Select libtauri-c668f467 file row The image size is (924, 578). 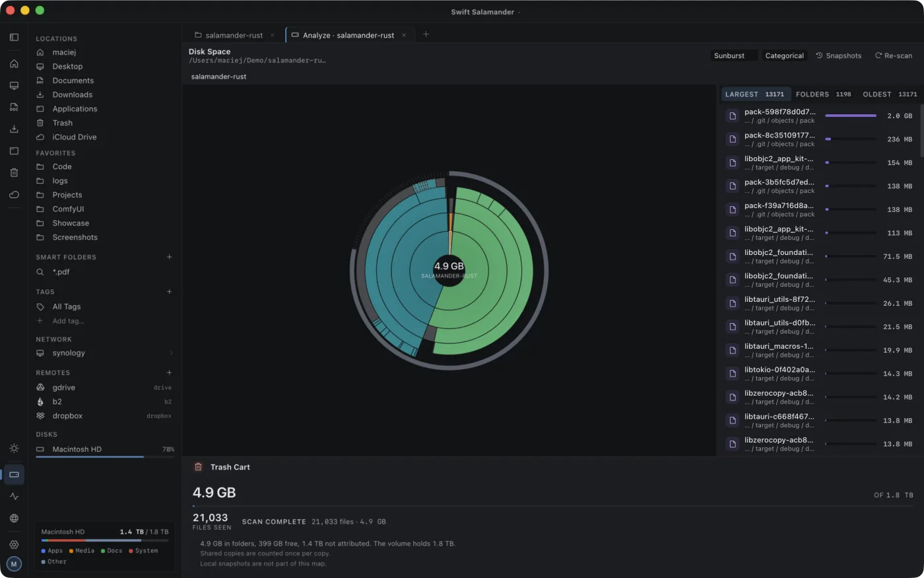[819, 421]
